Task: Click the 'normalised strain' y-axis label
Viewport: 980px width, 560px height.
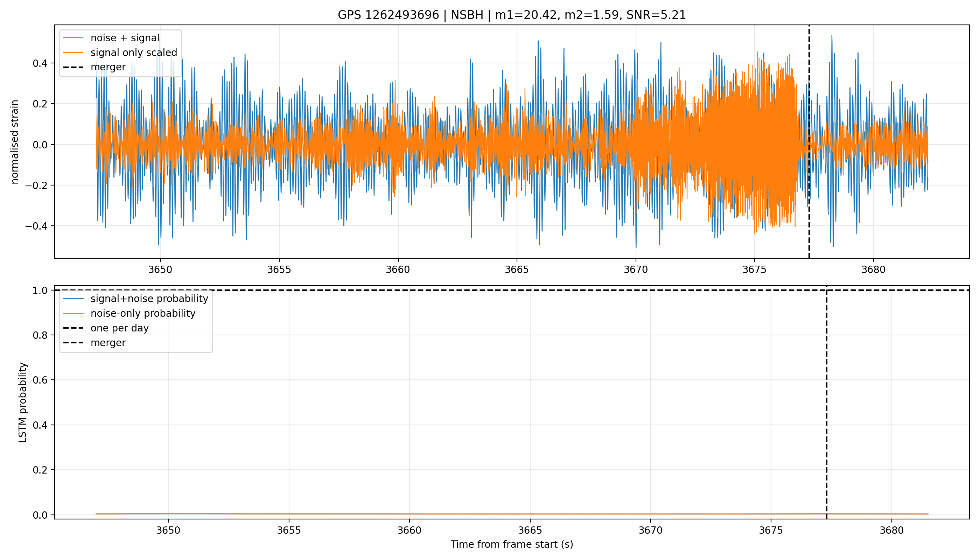Action: tap(15, 142)
